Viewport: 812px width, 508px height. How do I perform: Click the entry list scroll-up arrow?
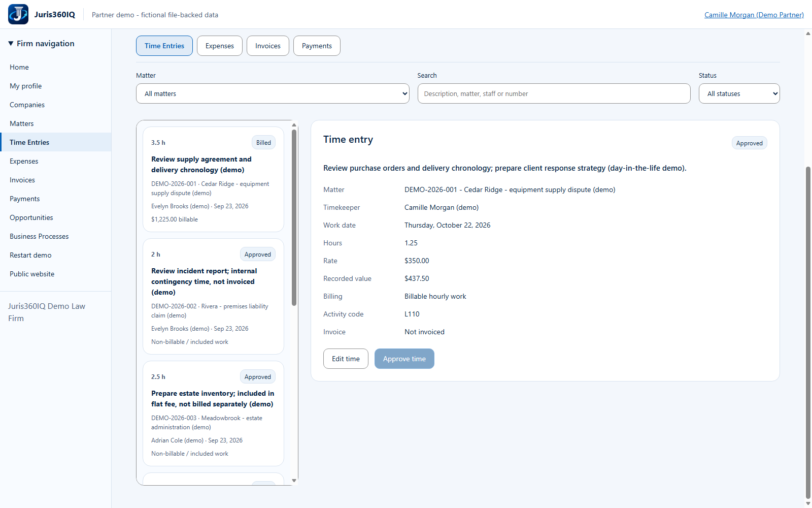[x=294, y=124]
